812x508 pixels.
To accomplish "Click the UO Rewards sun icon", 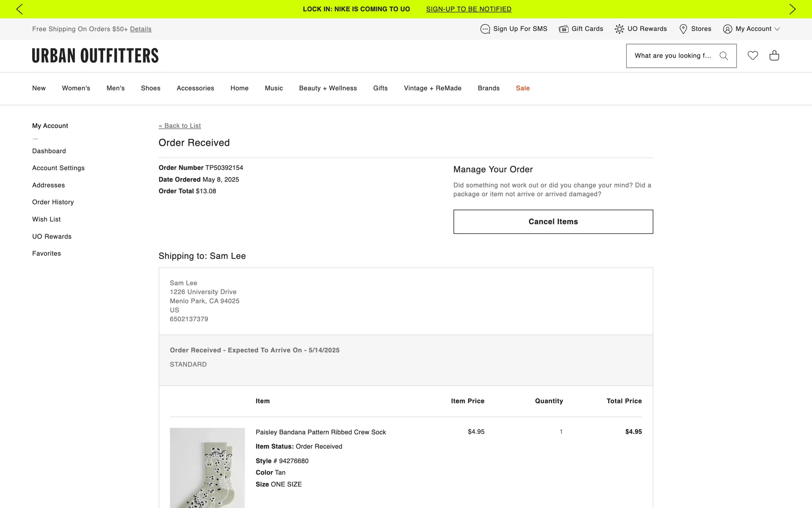I will click(x=619, y=29).
